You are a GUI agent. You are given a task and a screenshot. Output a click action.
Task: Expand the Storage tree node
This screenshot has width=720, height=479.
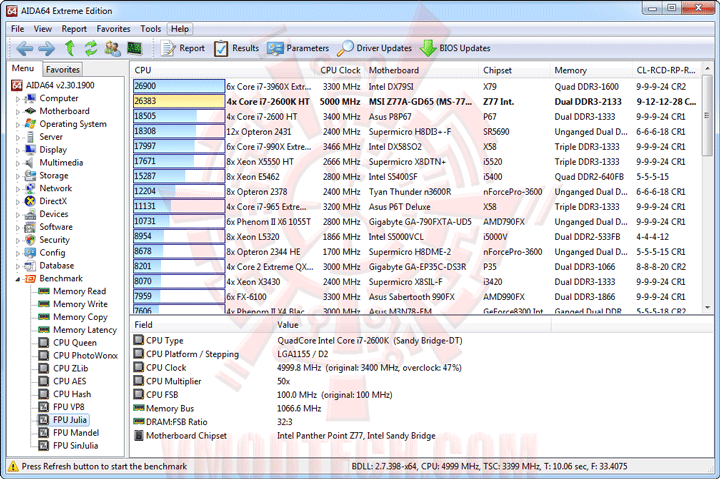pos(18,176)
